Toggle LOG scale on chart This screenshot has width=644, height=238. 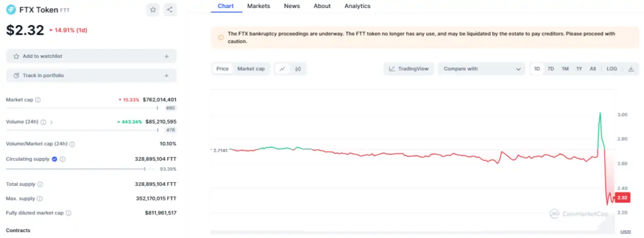(x=612, y=69)
